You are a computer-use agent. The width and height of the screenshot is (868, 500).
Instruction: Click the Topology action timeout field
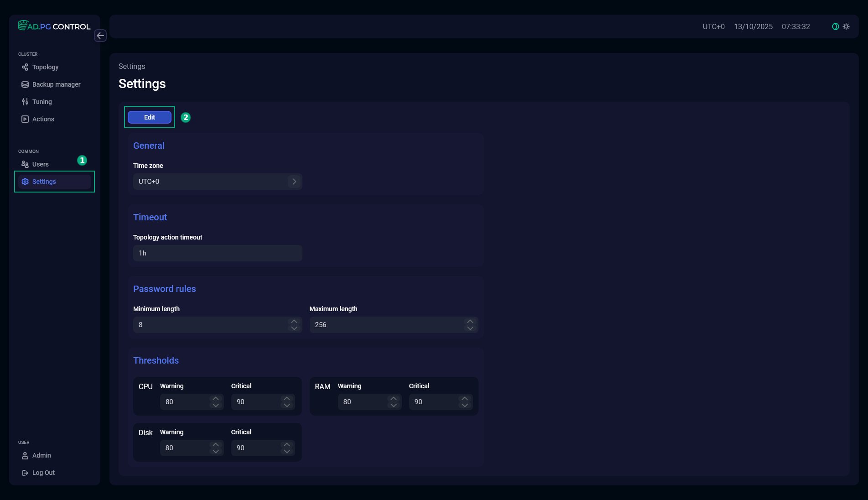point(217,253)
